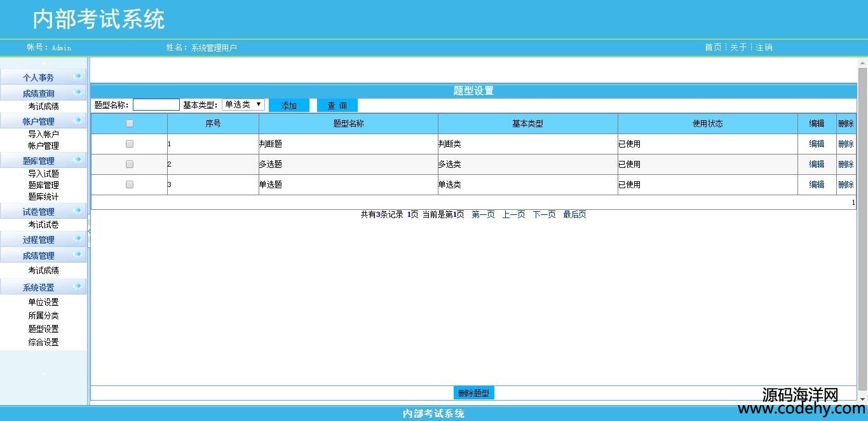
Task: Open 题型设置 in sidebar
Action: point(43,329)
